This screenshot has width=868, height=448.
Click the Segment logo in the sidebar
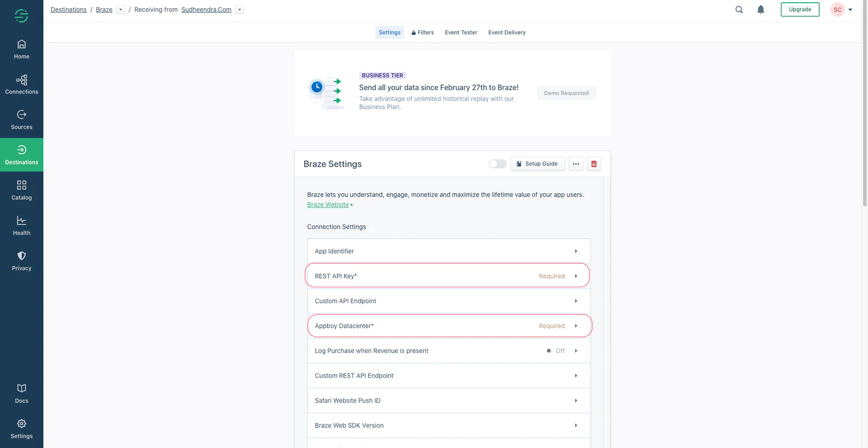(21, 16)
